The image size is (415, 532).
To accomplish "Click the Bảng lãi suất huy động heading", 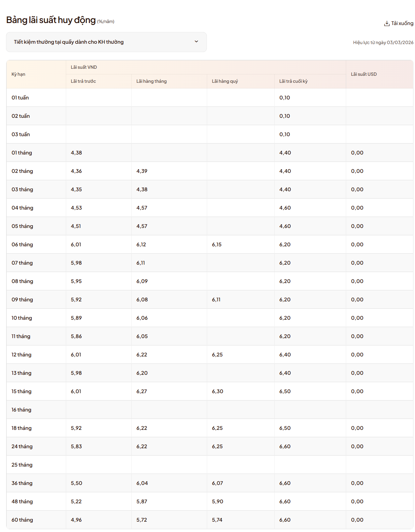I will (x=51, y=20).
